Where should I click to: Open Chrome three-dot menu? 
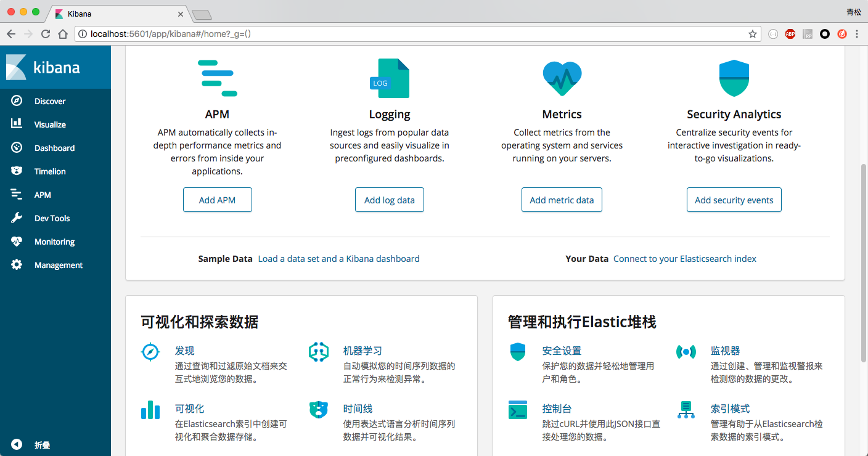[857, 34]
